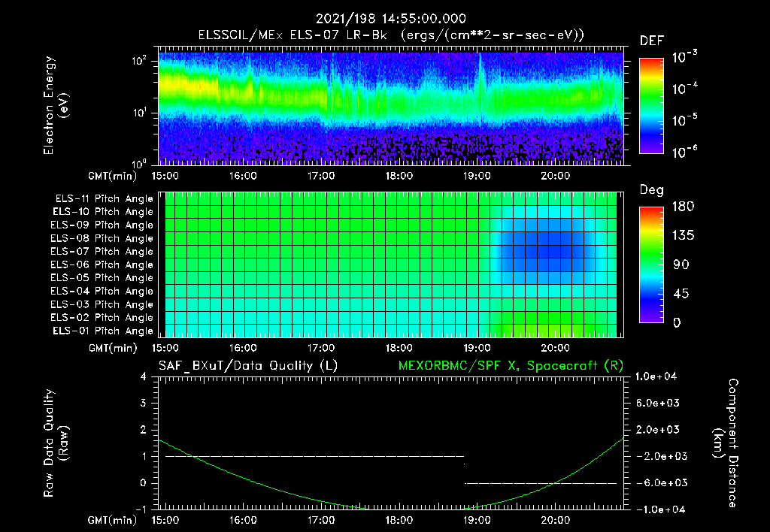Click the ELS-05 Pitch Angle row label
The image size is (770, 532).
click(102, 278)
